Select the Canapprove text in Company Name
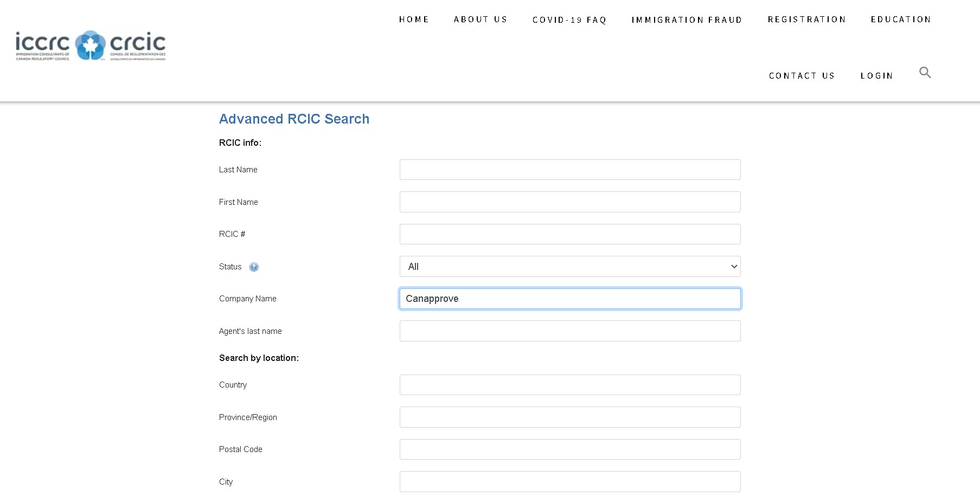 click(x=432, y=299)
